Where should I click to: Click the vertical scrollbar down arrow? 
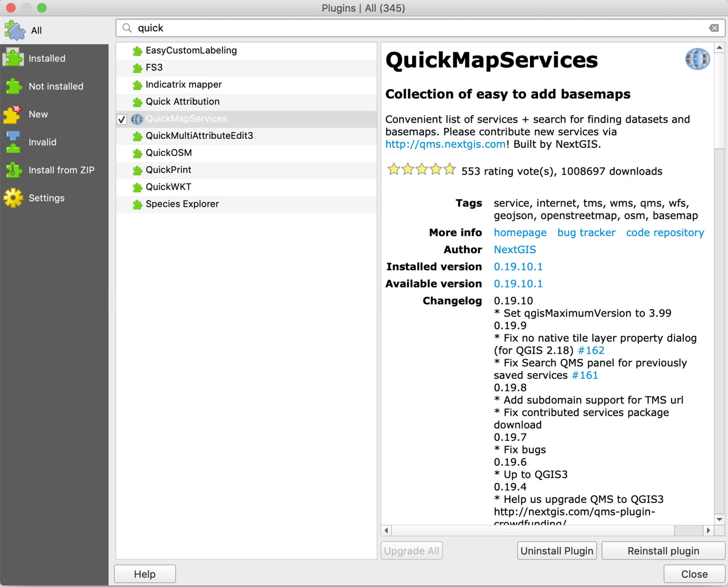[719, 519]
